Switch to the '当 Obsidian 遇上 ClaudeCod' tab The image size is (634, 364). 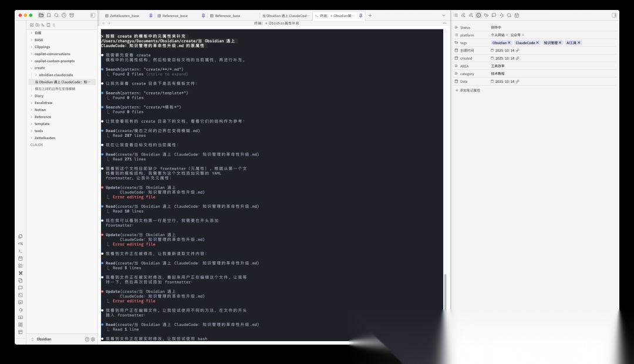coord(285,16)
